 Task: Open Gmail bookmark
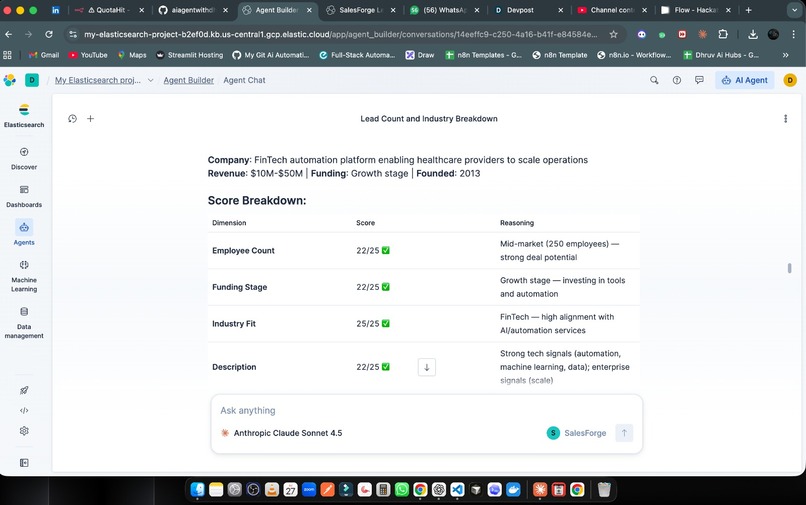44,55
